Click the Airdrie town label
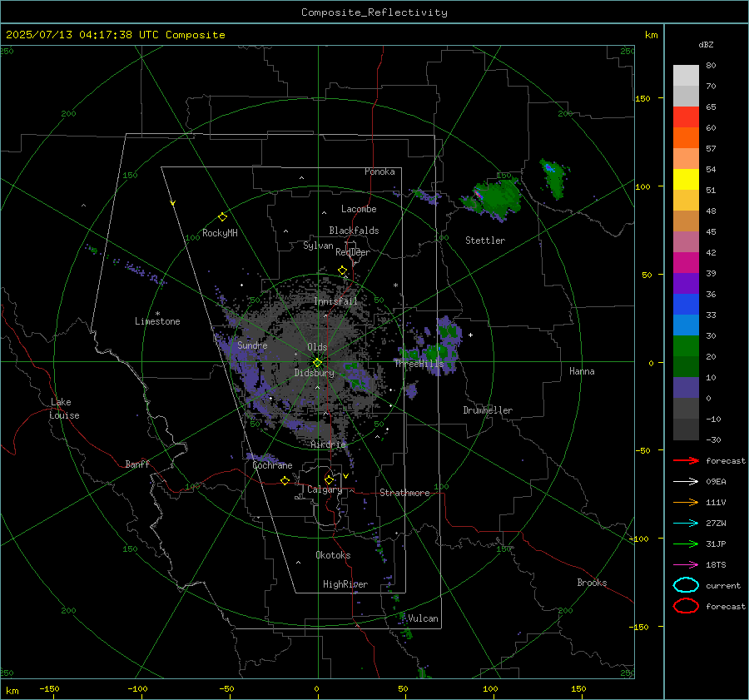Screen dimensions: 749x700 pos(328,444)
